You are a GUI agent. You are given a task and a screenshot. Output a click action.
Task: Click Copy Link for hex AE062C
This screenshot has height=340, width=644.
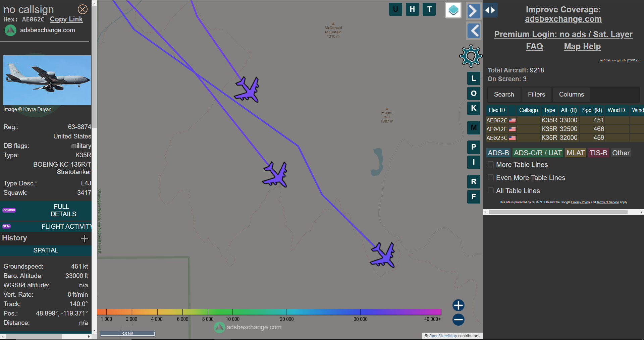pyautogui.click(x=66, y=19)
